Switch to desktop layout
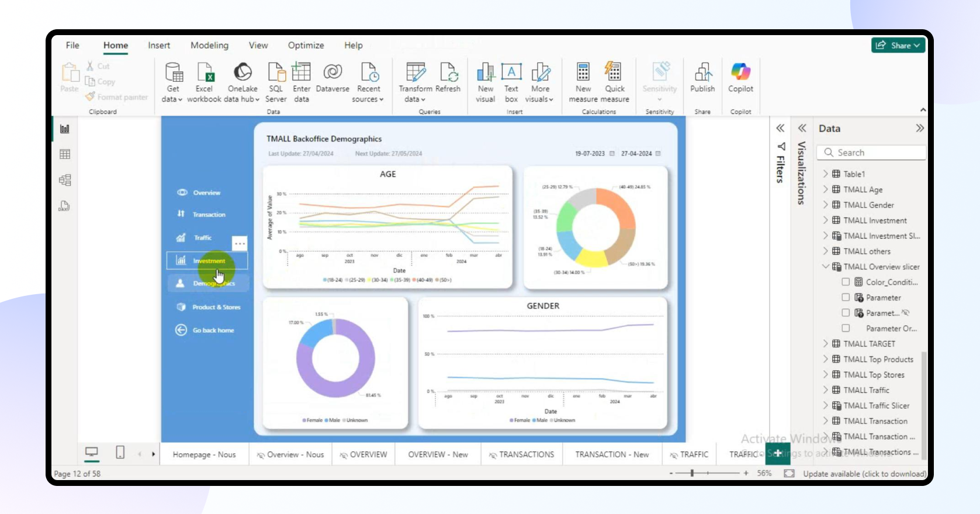980x514 pixels. pos(92,453)
